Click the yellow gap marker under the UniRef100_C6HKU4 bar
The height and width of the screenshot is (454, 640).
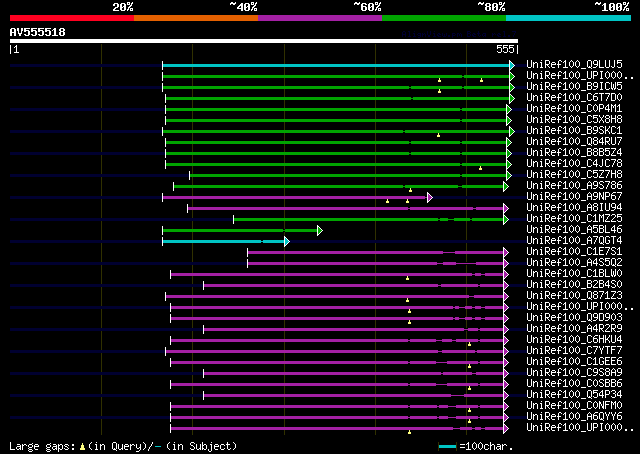pos(469,344)
